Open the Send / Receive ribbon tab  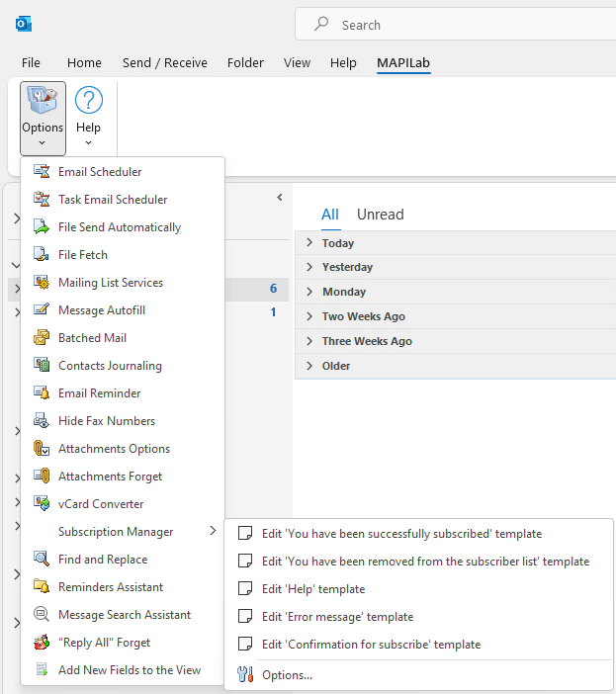[164, 62]
